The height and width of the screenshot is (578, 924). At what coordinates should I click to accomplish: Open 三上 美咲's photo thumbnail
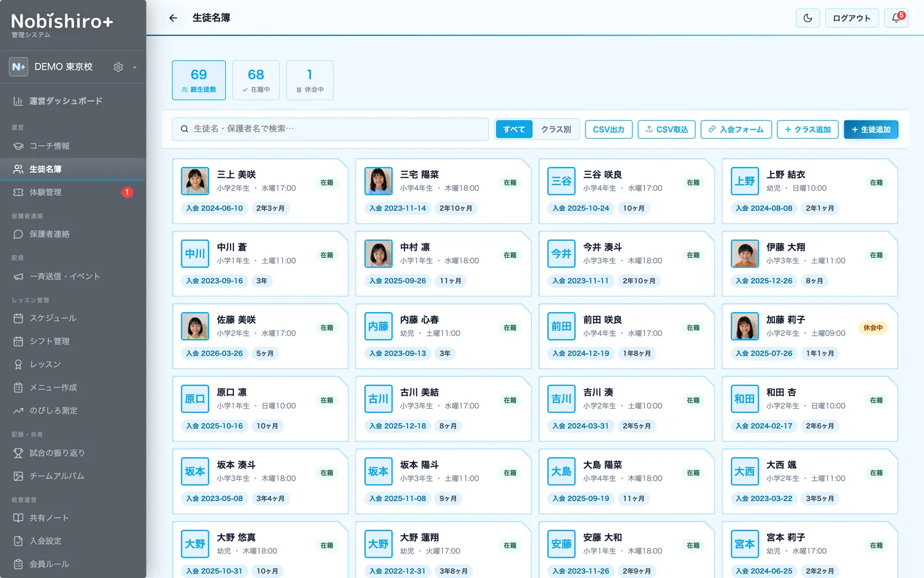195,181
